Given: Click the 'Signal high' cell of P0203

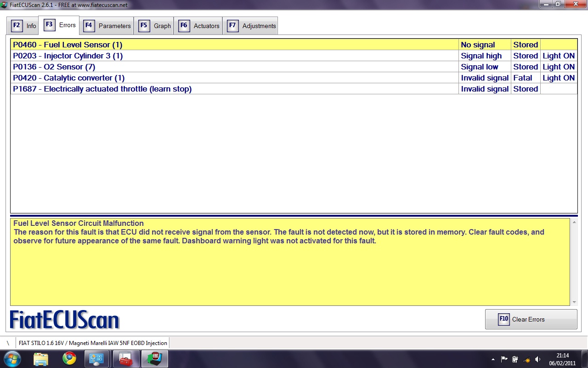Looking at the screenshot, I should tap(485, 56).
